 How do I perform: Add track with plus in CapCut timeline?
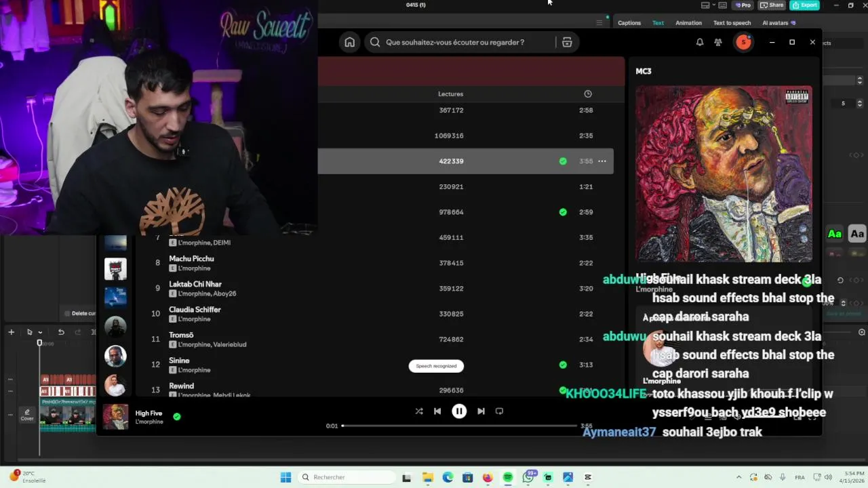(11, 332)
